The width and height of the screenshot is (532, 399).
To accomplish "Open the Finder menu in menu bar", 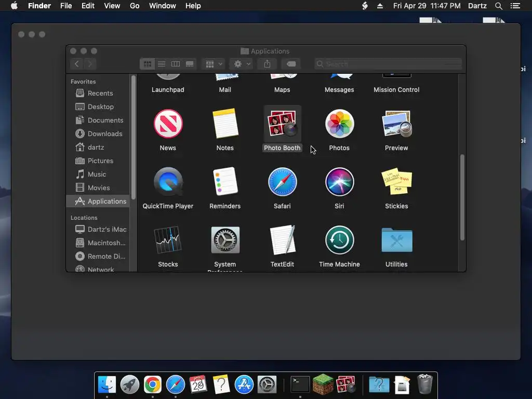I will (x=39, y=6).
